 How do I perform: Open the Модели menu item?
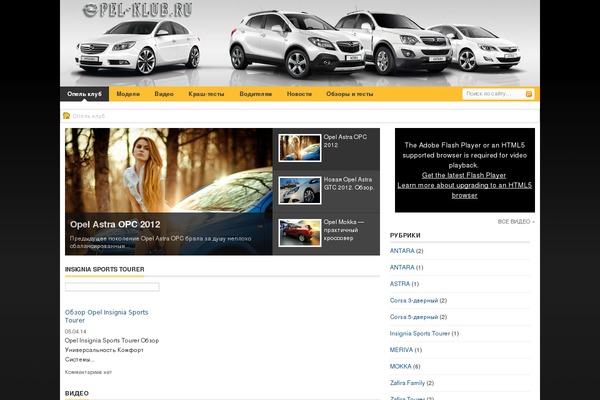tap(128, 94)
